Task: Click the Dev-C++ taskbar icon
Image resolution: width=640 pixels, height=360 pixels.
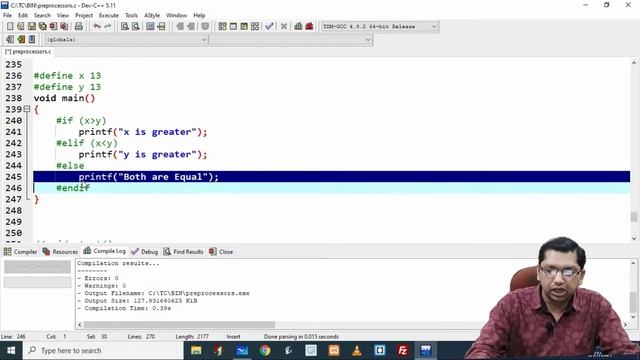Action: coord(425,350)
